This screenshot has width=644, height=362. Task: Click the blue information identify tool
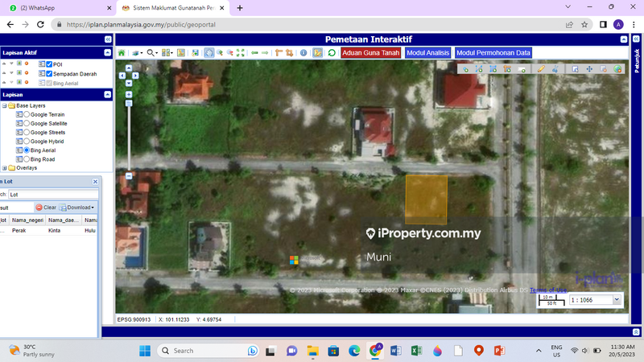tap(303, 53)
